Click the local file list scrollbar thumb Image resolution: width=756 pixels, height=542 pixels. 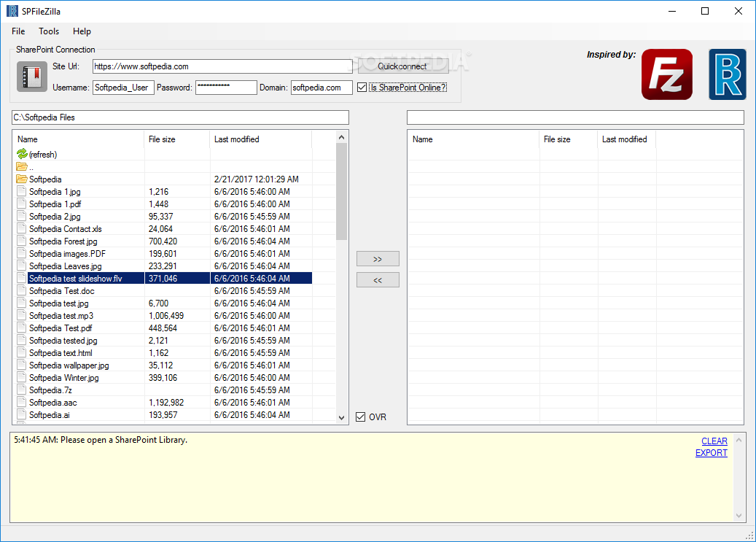point(341,191)
